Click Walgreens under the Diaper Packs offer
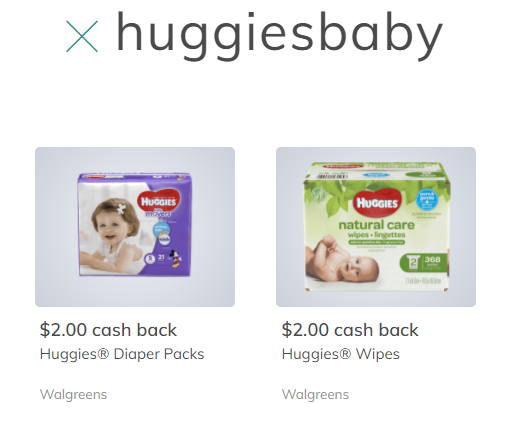Viewport: 513px width, 430px height. (73, 395)
